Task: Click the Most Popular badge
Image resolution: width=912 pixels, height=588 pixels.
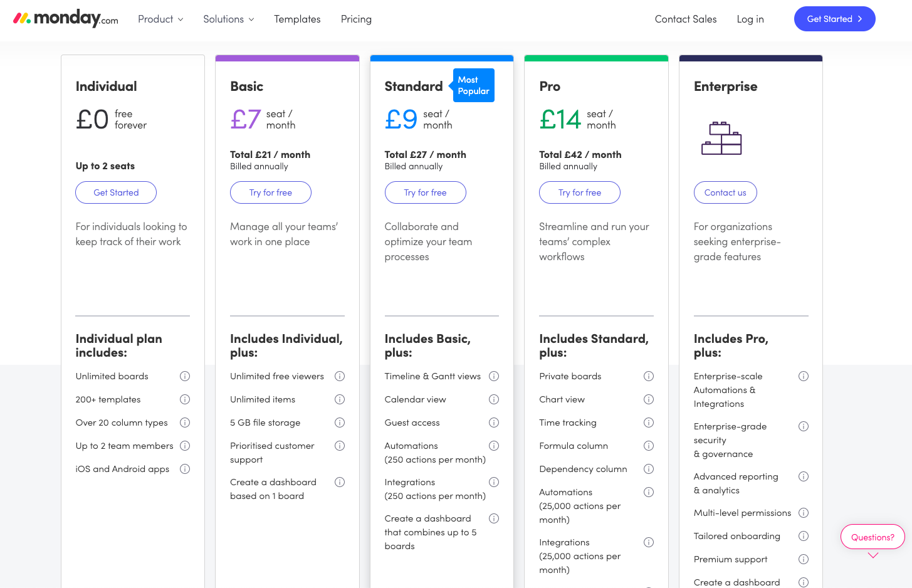Action: tap(473, 85)
